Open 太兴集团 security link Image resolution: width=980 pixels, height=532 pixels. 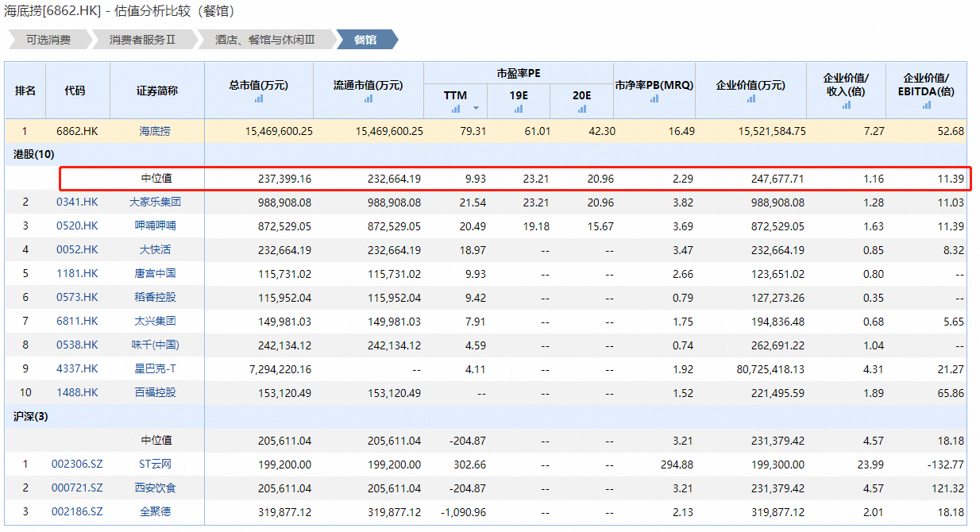tap(155, 321)
